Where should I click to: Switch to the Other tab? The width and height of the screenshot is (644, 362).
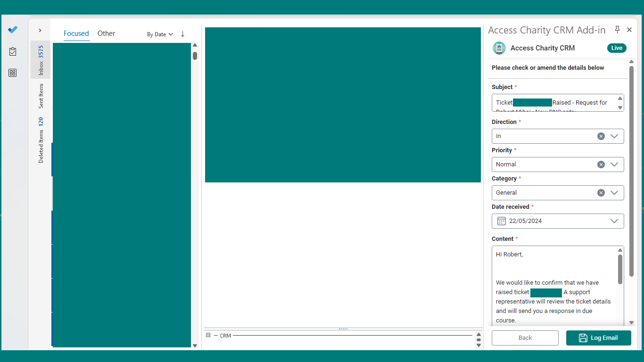click(106, 33)
